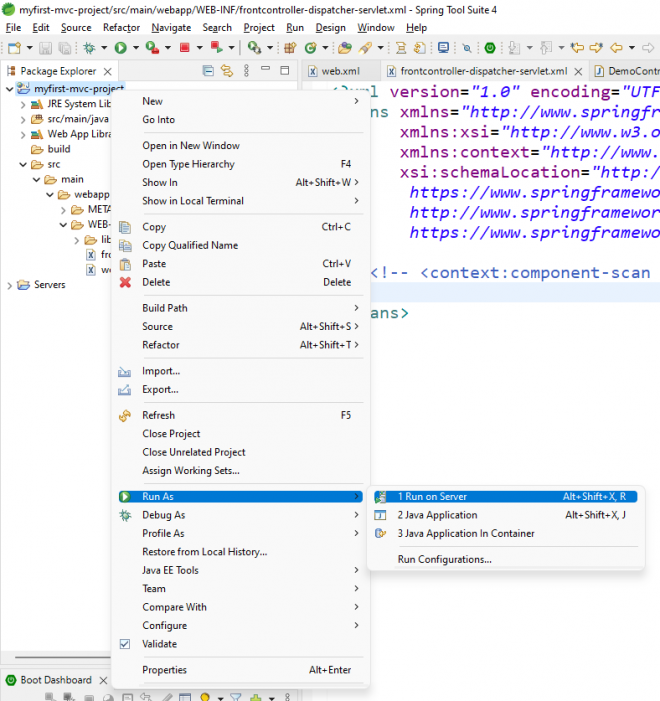Click the Refresh icon in context menu
The height and width of the screenshot is (701, 660).
click(x=125, y=415)
